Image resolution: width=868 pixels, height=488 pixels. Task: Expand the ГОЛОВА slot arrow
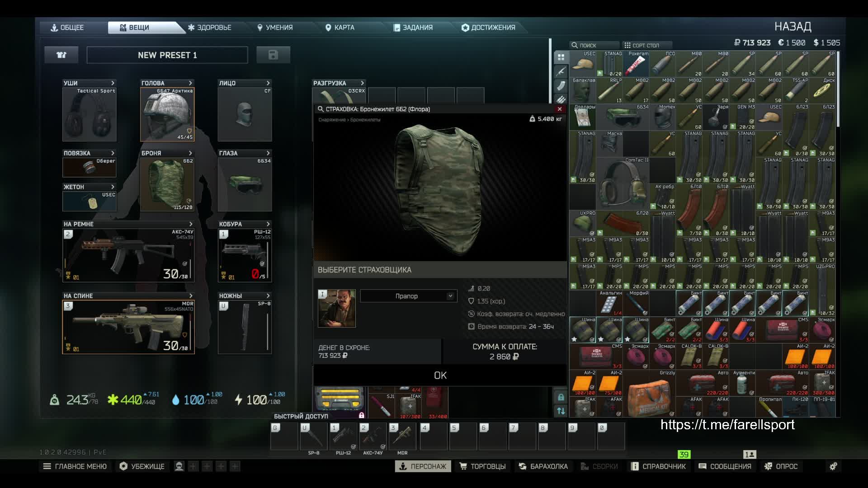[x=190, y=83]
